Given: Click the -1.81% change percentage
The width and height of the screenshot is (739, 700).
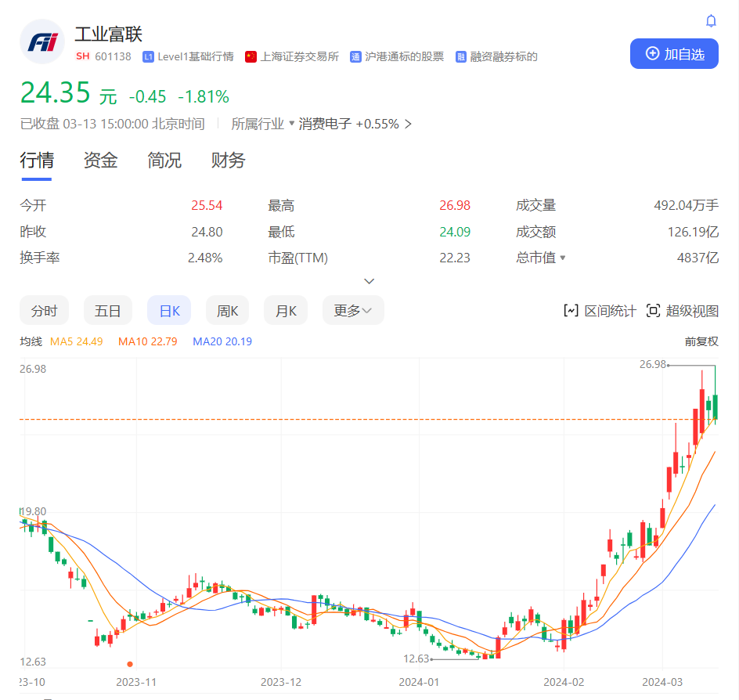Looking at the screenshot, I should (x=203, y=96).
